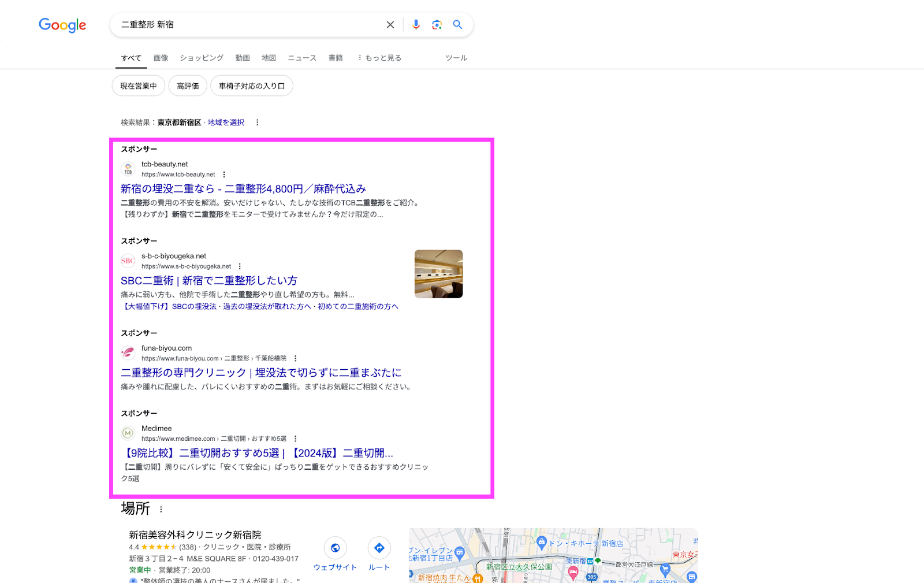The height and width of the screenshot is (583, 924).
Task: Select the すべて results tab
Action: point(131,58)
